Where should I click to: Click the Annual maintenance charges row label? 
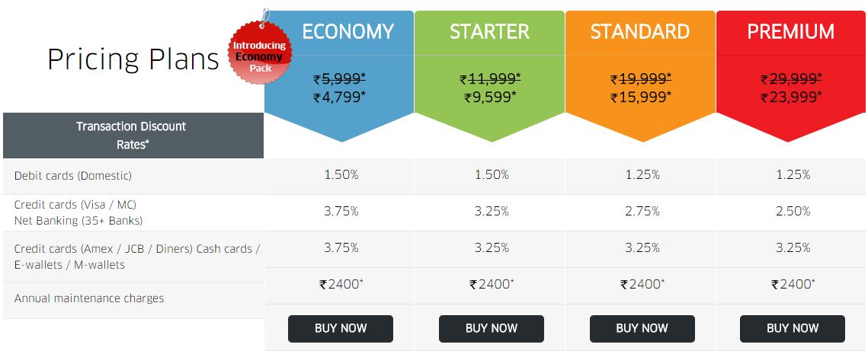click(89, 298)
